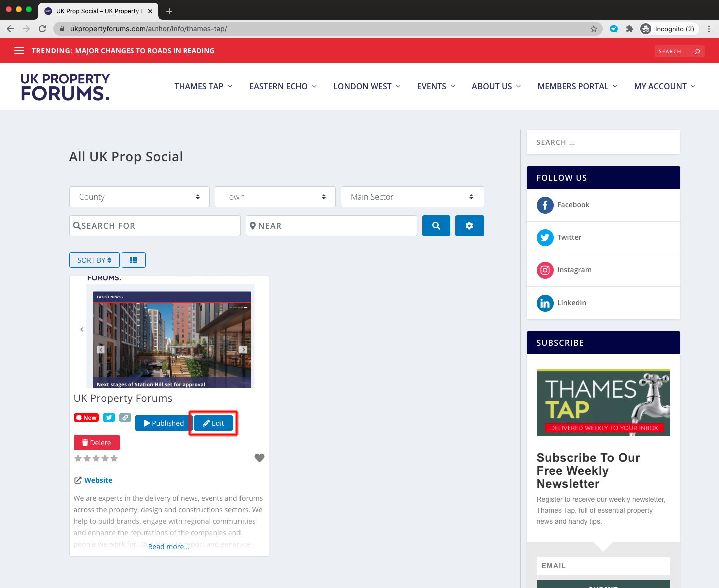Open the hamburger menu in red bar
The image size is (719, 588).
(19, 51)
